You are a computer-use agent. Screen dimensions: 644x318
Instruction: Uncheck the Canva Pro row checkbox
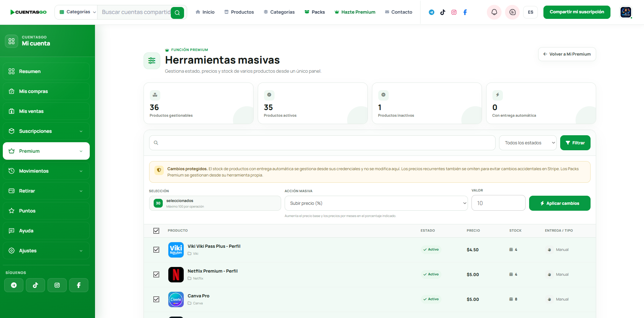156,299
